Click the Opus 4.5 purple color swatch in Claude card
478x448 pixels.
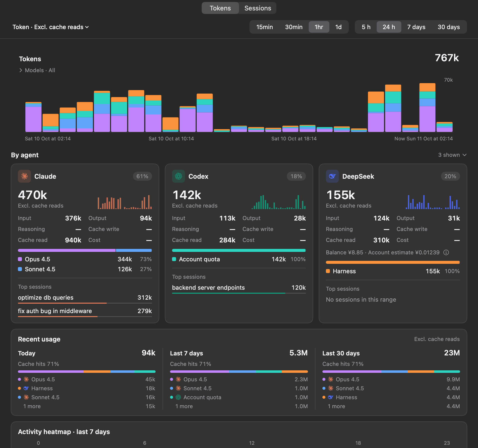[x=20, y=259]
